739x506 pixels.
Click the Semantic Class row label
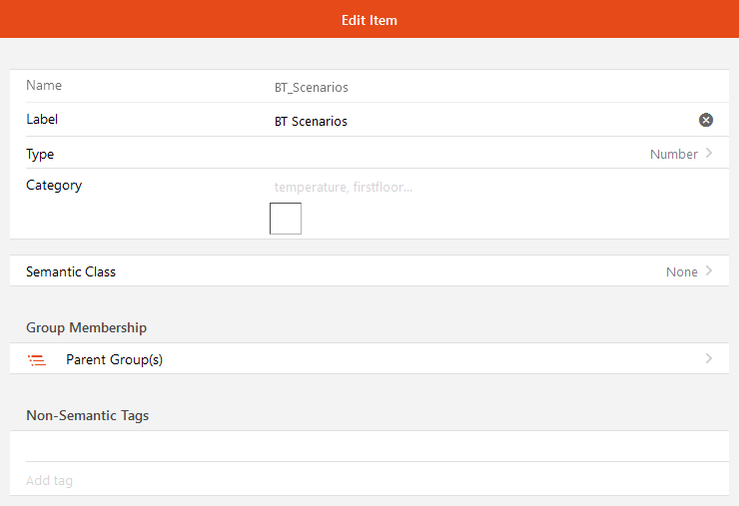click(71, 272)
